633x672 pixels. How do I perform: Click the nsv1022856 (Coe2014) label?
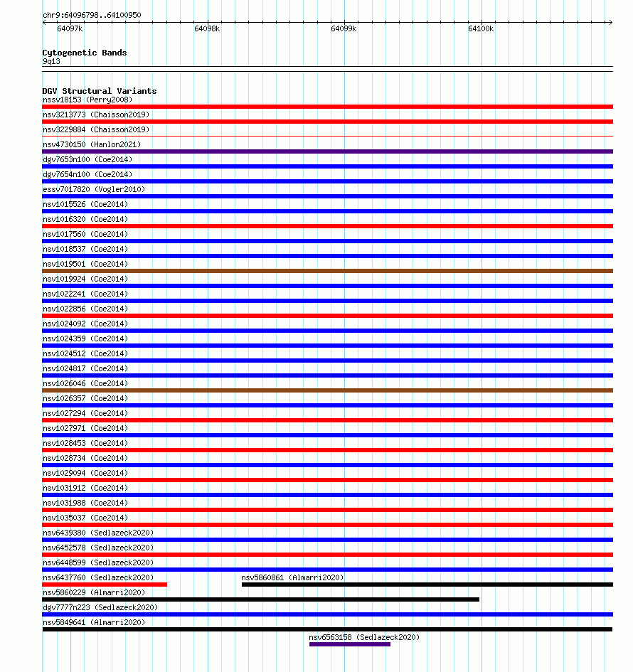click(x=85, y=309)
